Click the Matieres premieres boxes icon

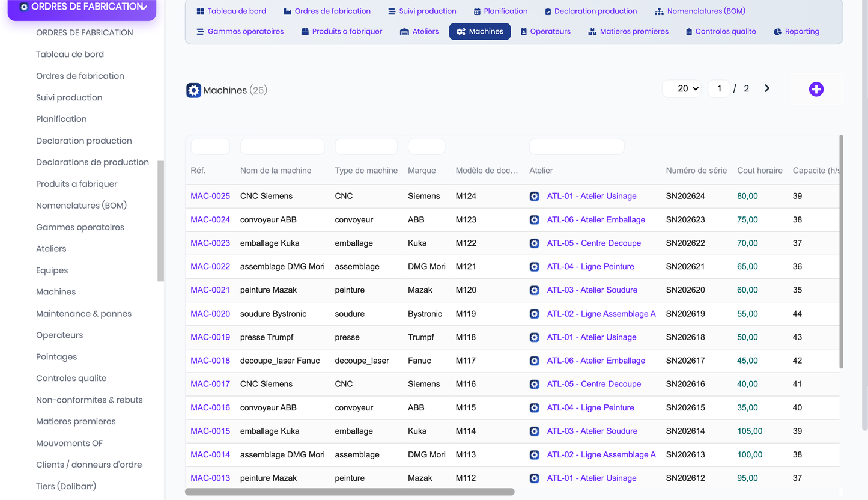[592, 32]
